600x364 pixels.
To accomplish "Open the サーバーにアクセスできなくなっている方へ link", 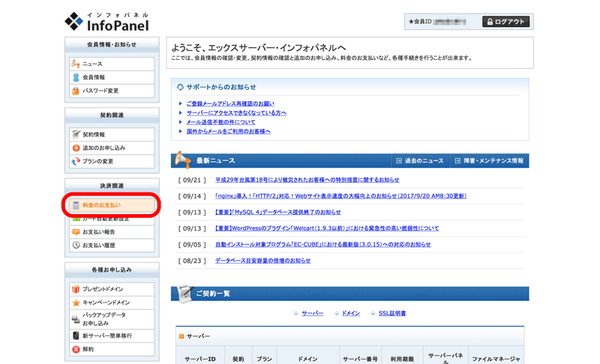I will pyautogui.click(x=236, y=112).
